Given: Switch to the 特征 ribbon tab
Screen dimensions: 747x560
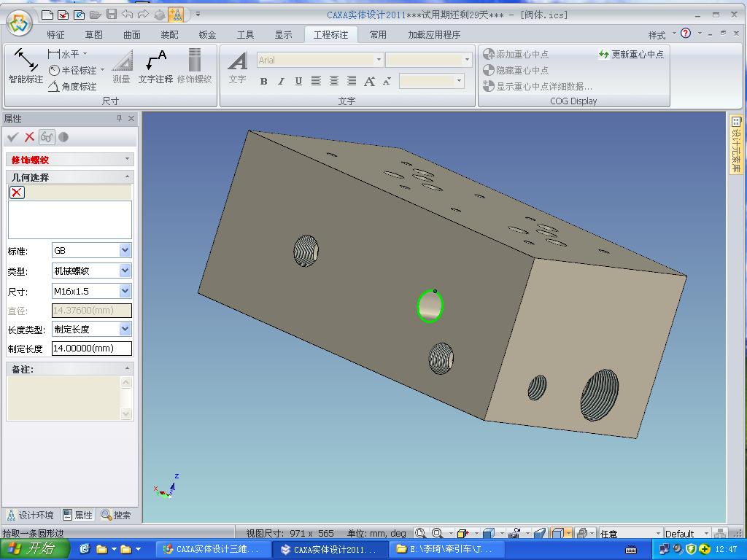Looking at the screenshot, I should pyautogui.click(x=55, y=35).
